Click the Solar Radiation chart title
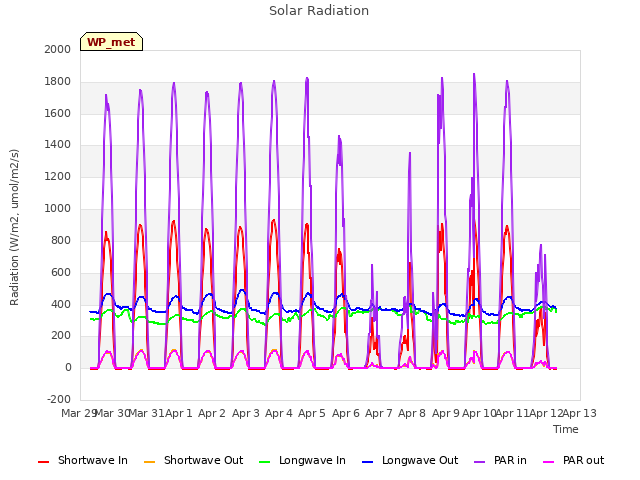The width and height of the screenshot is (640, 480). [319, 11]
